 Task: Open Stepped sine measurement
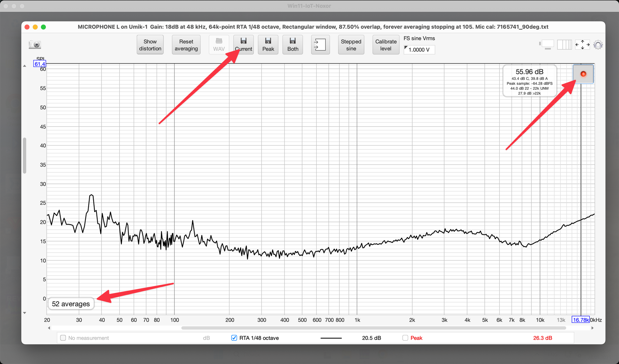pyautogui.click(x=351, y=45)
